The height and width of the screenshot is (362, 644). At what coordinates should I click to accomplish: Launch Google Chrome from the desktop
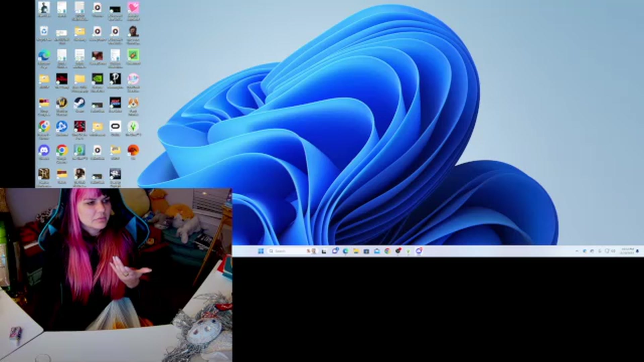[x=62, y=150]
